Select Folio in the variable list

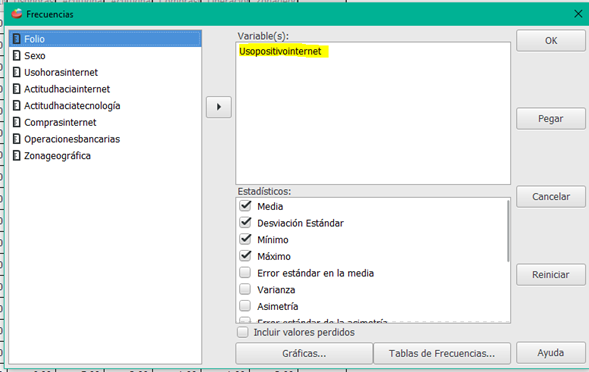point(105,39)
